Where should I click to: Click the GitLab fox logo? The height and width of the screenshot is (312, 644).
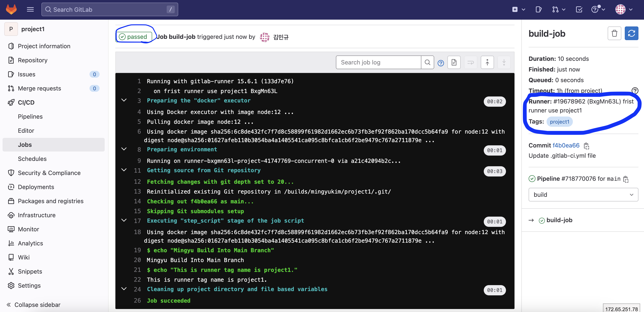[x=11, y=9]
